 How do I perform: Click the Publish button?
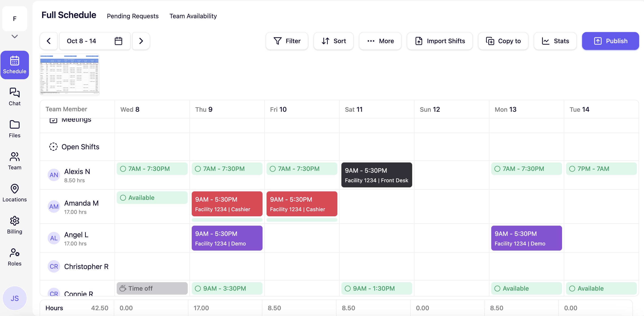[610, 41]
